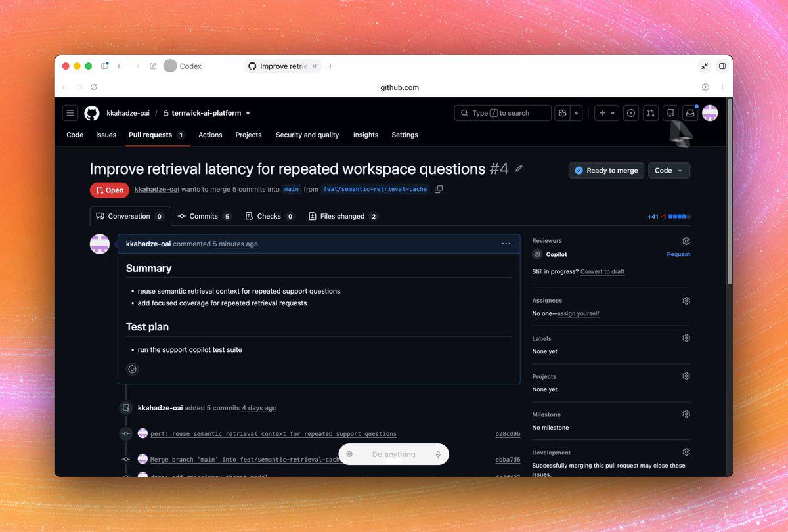The width and height of the screenshot is (788, 532).
Task: Add a reaction with the smiley icon
Action: [132, 369]
